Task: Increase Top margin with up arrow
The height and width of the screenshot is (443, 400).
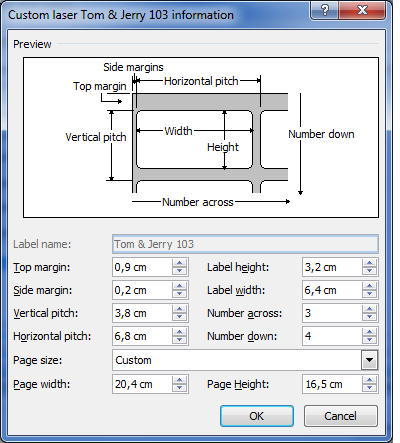Action: tap(179, 263)
